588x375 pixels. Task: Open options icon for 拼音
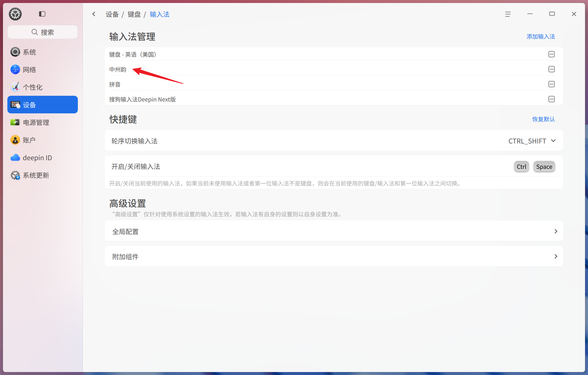[551, 84]
